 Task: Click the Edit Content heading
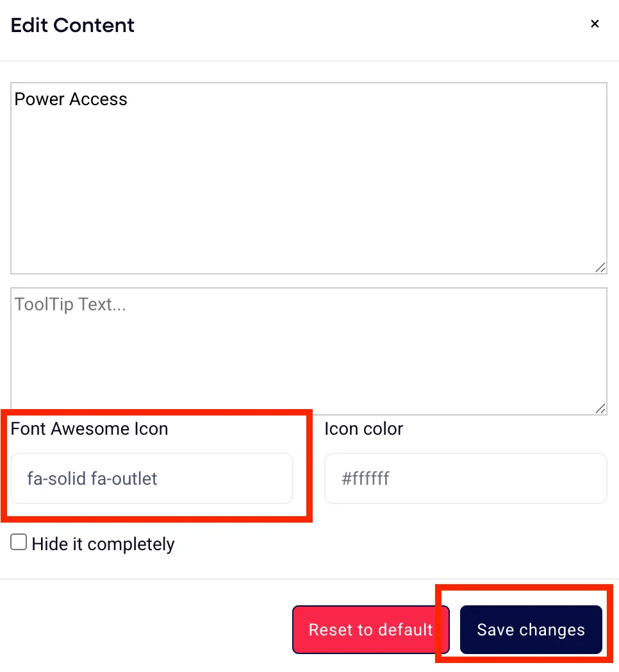pos(72,25)
